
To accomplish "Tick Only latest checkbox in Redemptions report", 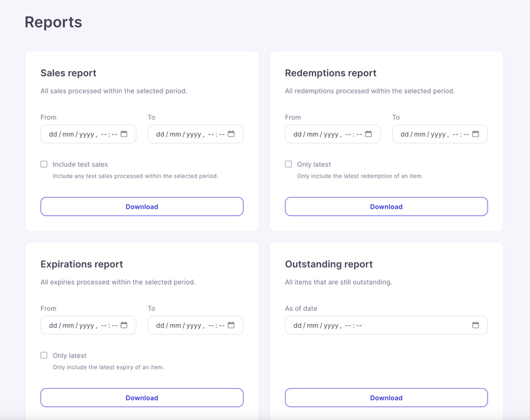I will coord(288,165).
